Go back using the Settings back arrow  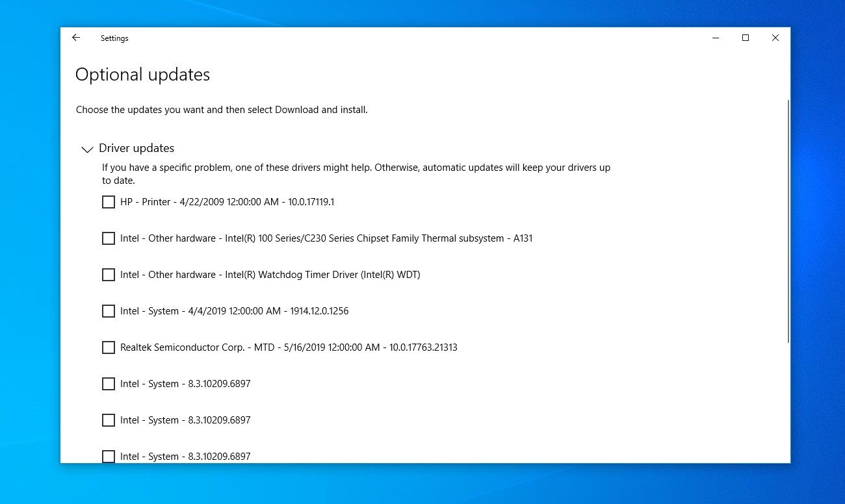tap(76, 38)
